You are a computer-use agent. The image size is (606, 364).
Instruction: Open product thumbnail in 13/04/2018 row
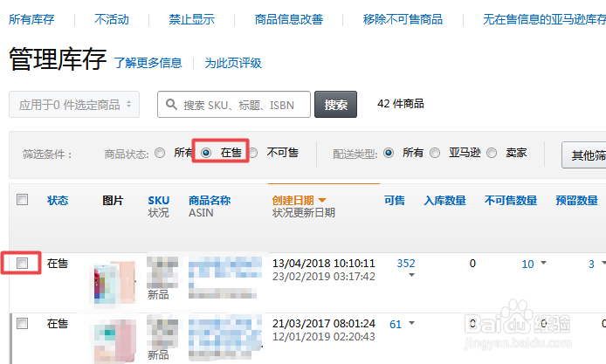[x=114, y=283]
